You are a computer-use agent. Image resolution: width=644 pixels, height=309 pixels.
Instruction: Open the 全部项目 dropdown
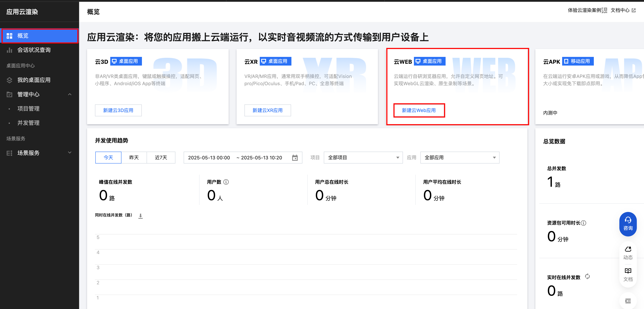pos(363,158)
